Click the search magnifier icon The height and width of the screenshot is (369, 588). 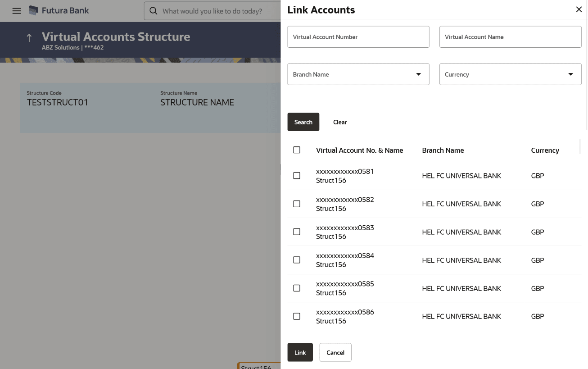[154, 11]
